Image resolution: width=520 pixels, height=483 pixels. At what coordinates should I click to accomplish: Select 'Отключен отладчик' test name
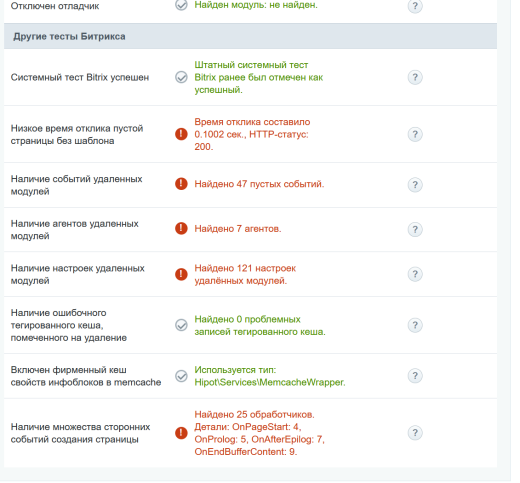click(55, 6)
